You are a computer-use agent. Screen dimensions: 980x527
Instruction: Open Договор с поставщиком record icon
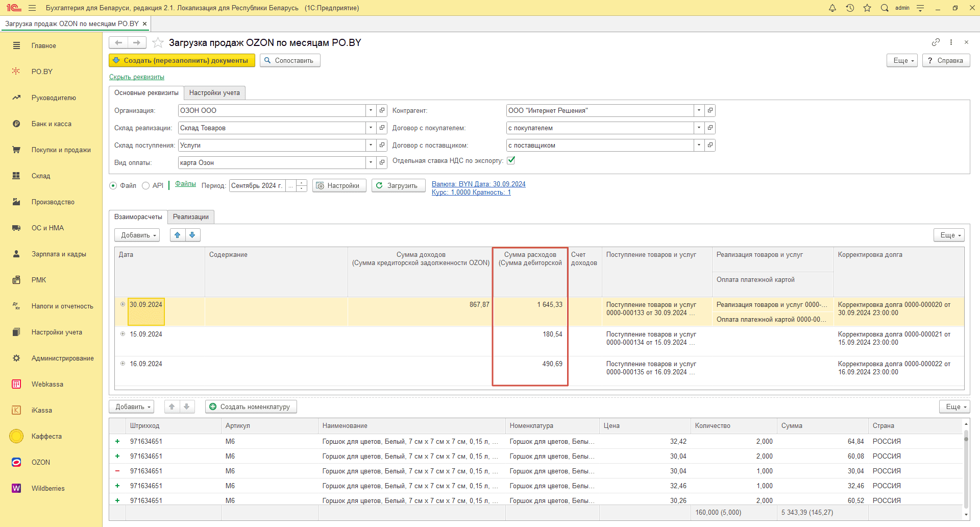click(x=710, y=145)
